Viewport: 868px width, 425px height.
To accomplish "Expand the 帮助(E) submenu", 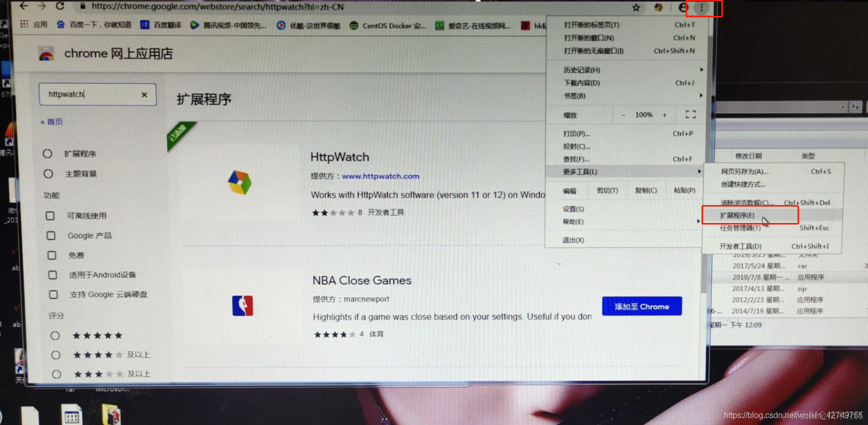I will point(624,221).
